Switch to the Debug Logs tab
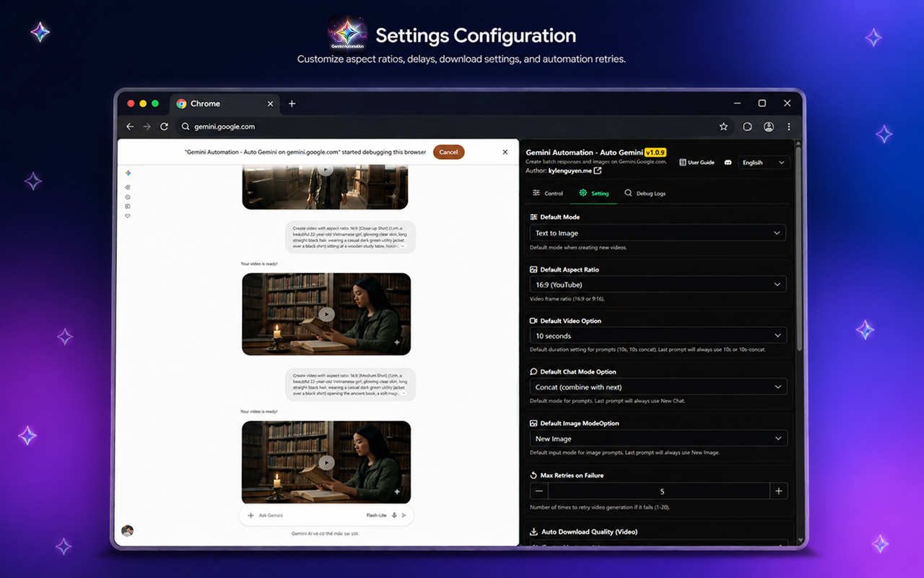 click(645, 194)
